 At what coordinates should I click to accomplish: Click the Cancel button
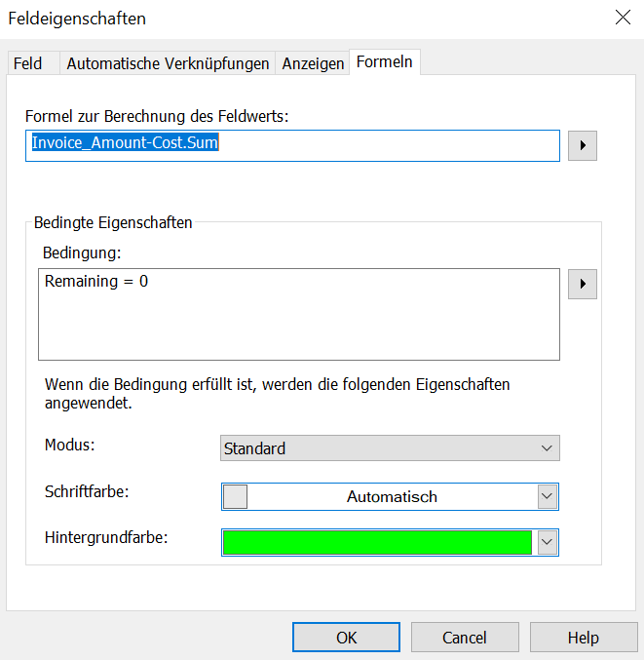[x=465, y=638]
